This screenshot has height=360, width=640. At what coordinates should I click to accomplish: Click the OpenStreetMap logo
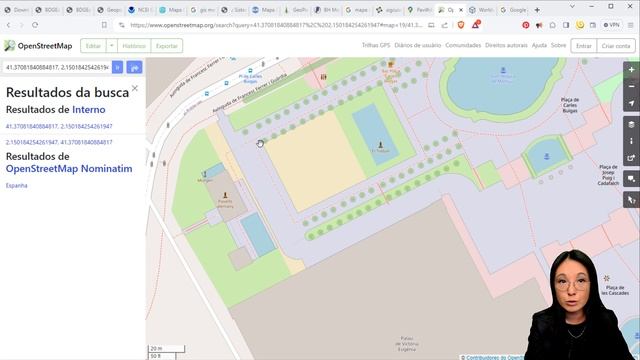click(38, 46)
